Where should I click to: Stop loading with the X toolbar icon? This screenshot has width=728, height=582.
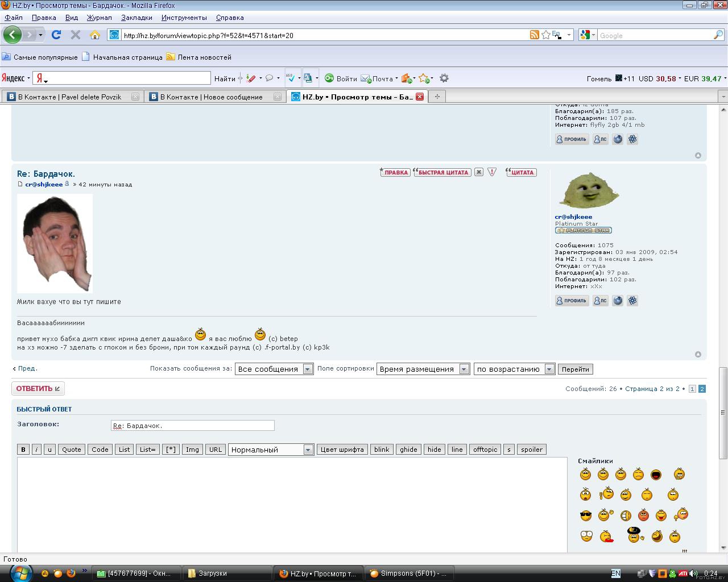[x=75, y=35]
